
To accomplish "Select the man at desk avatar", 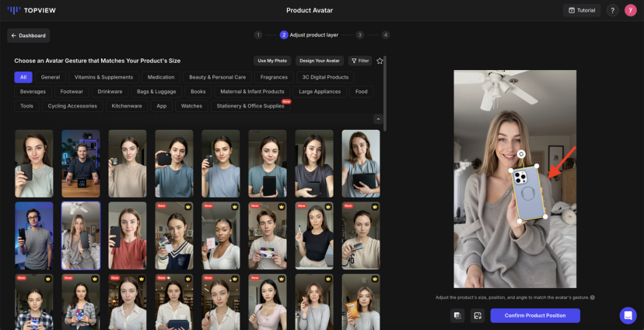I will pos(81,163).
